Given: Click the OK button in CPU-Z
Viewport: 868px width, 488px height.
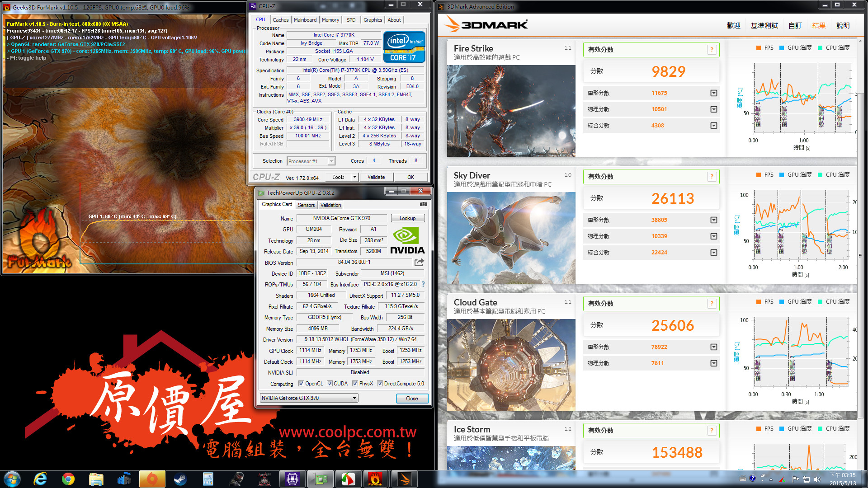Looking at the screenshot, I should coord(410,177).
